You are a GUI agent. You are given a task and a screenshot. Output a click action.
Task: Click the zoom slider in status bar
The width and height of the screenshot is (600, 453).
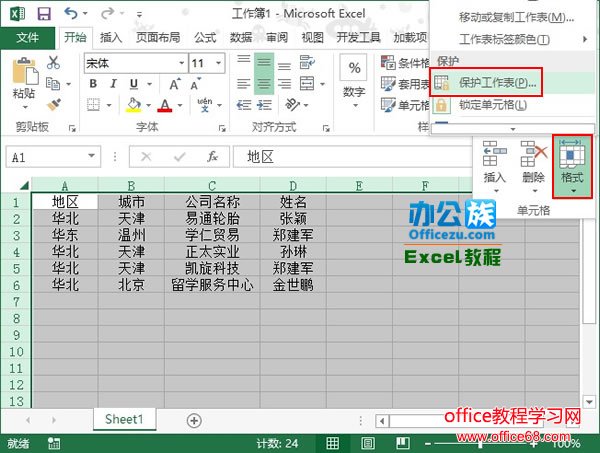[x=481, y=444]
